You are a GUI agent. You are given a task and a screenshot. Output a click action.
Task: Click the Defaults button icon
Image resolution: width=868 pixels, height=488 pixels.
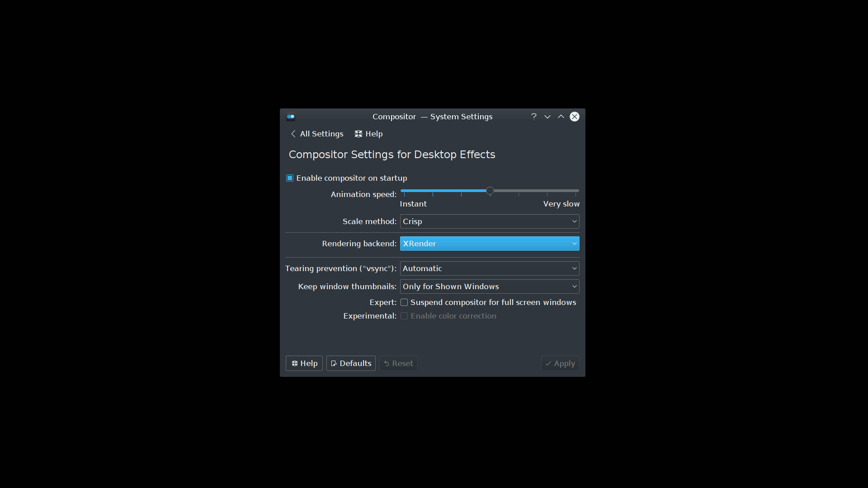334,363
